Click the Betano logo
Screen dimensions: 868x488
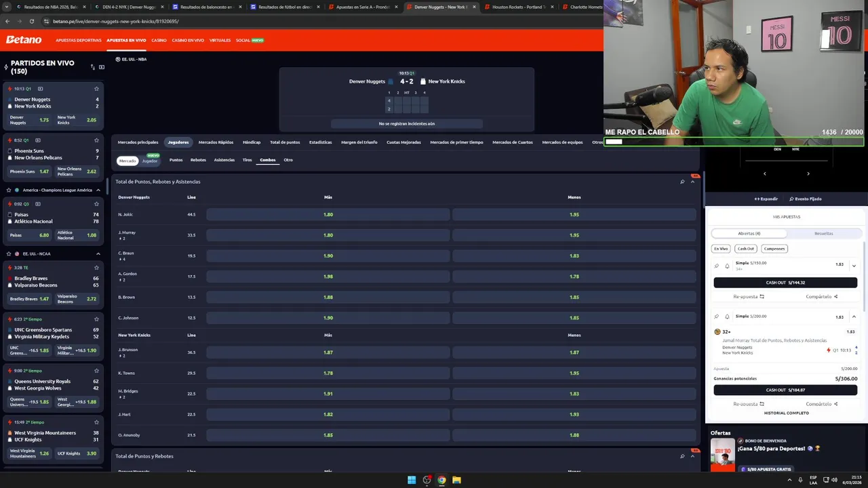point(24,40)
